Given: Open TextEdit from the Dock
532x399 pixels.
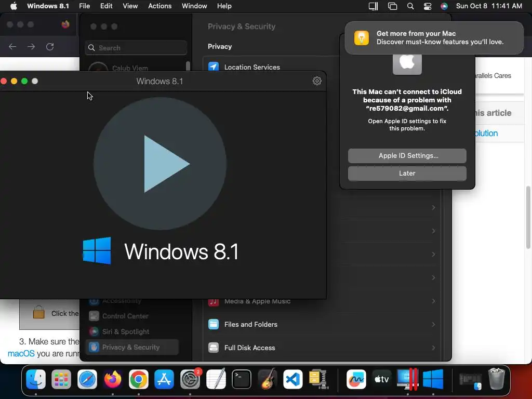Looking at the screenshot, I should point(216,379).
